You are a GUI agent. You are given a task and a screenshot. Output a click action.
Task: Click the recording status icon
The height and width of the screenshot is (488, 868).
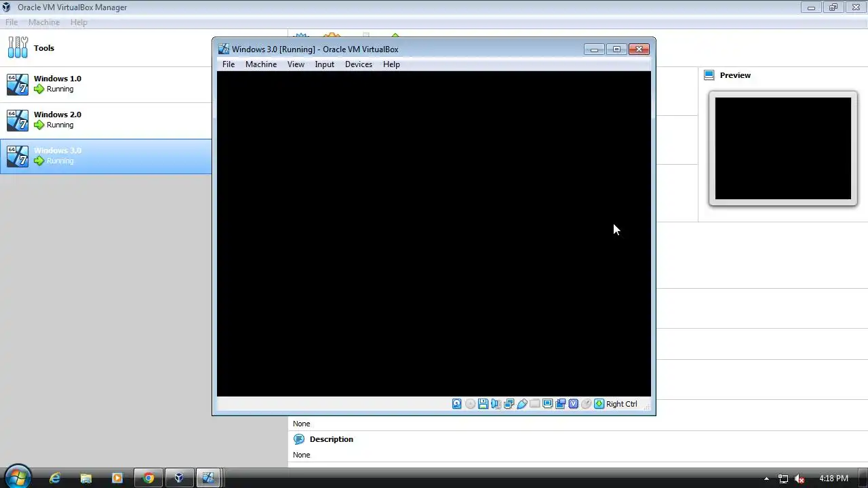[560, 404]
